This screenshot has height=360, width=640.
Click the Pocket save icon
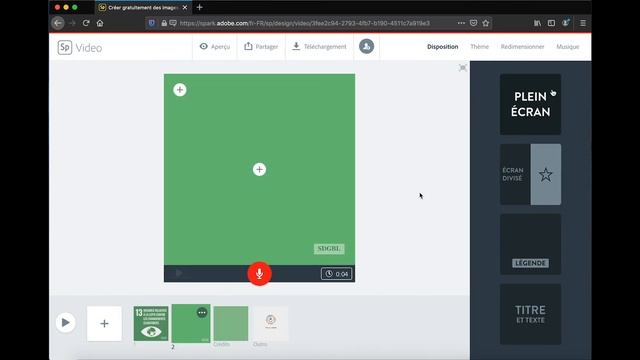click(473, 23)
